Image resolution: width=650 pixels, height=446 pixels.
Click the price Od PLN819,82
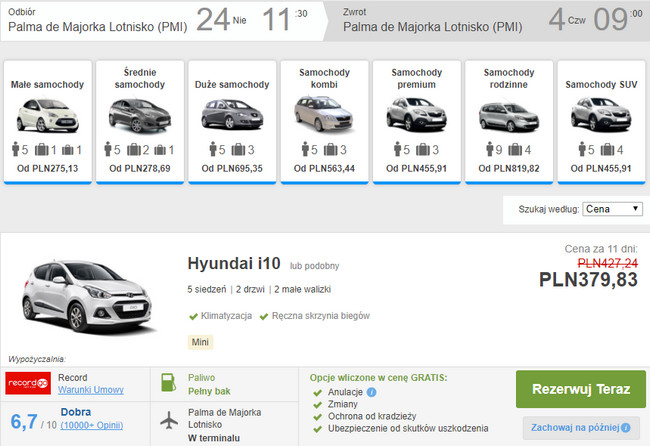[509, 169]
